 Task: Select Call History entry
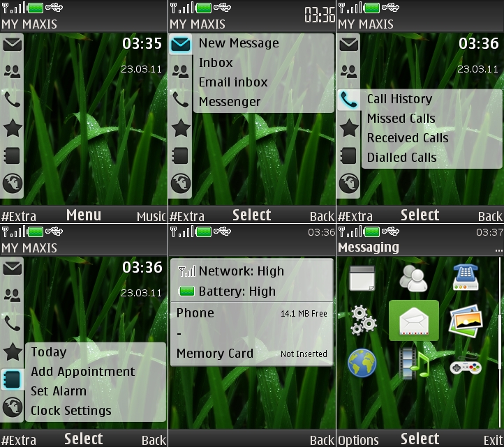[x=399, y=99]
